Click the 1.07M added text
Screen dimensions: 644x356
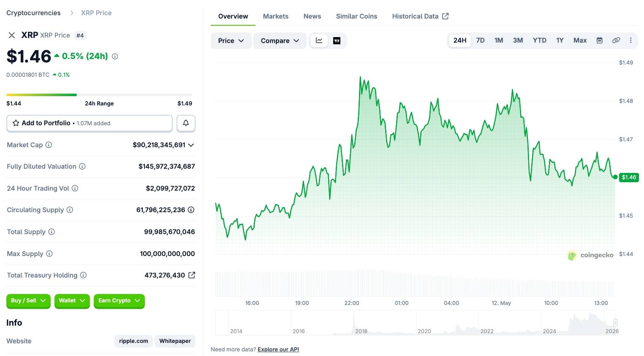(93, 123)
